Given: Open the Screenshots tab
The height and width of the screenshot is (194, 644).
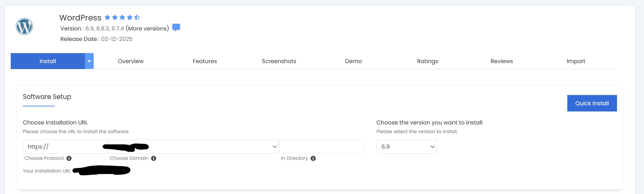Looking at the screenshot, I should click(279, 61).
